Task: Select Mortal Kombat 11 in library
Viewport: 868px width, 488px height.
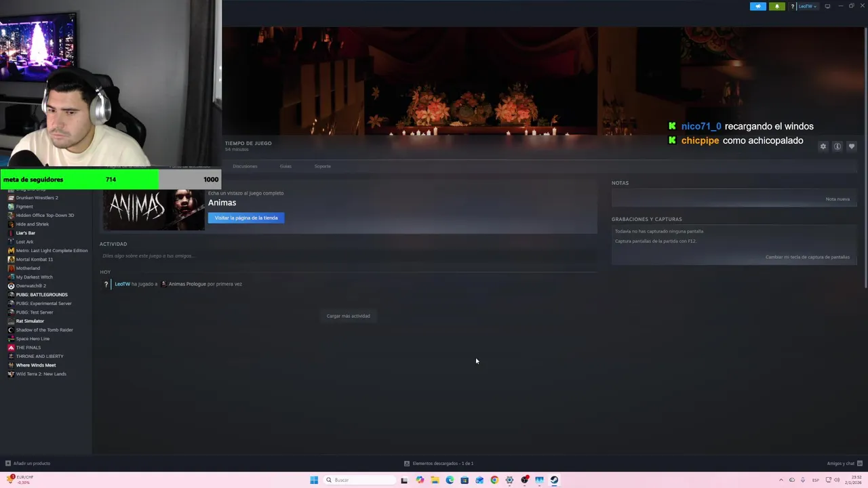Action: [35, 260]
